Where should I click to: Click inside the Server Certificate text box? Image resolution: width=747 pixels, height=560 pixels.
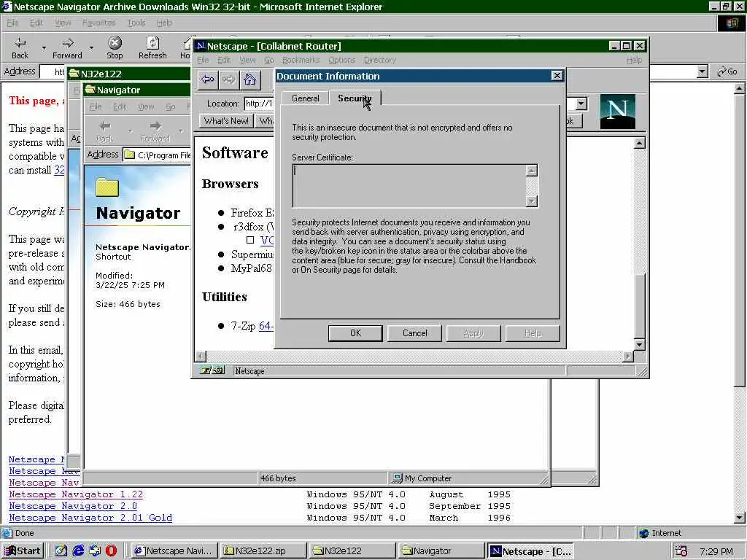pyautogui.click(x=409, y=186)
